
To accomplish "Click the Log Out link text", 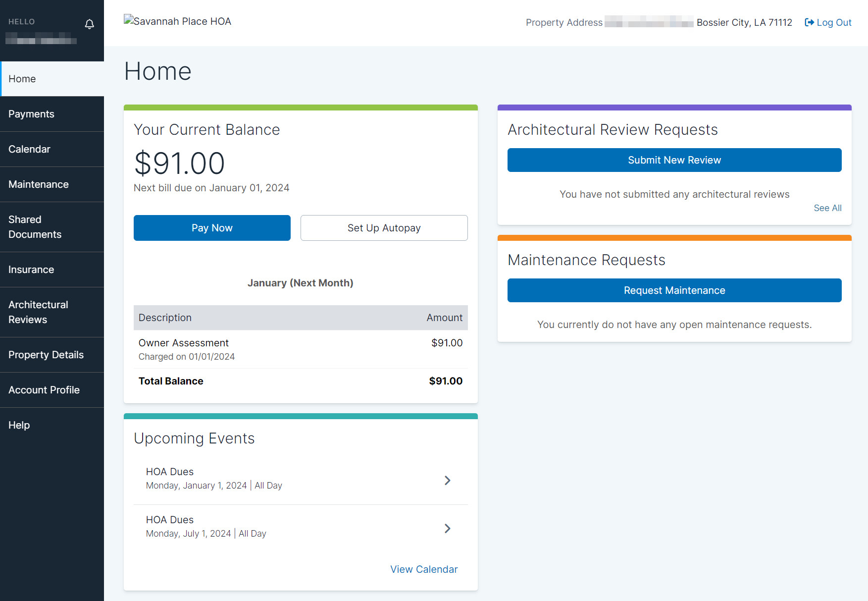I will tap(834, 22).
